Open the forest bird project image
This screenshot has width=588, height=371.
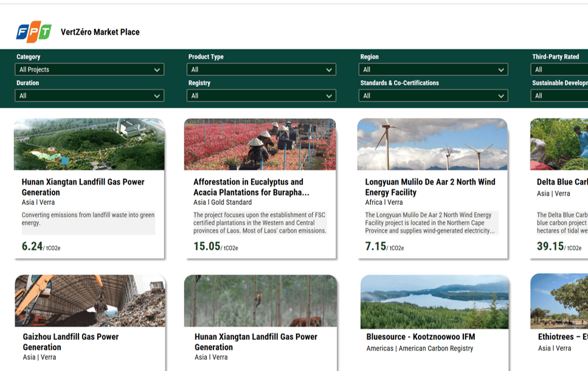pyautogui.click(x=260, y=301)
